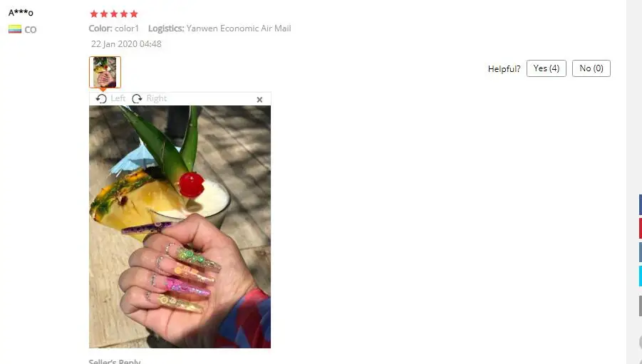The width and height of the screenshot is (642, 364).
Task: Click the cyan share bar
Action: click(641, 276)
